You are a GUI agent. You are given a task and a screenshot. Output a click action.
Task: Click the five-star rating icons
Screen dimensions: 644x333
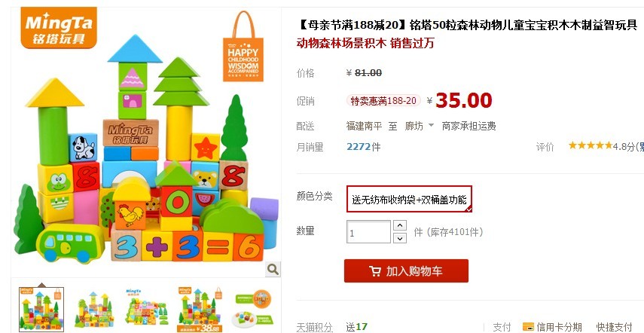point(591,145)
